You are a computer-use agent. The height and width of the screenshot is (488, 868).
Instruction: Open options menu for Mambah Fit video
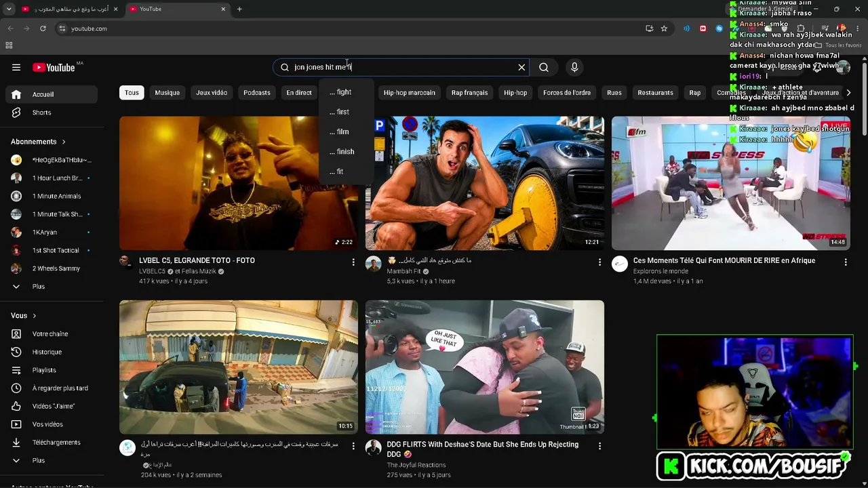599,262
